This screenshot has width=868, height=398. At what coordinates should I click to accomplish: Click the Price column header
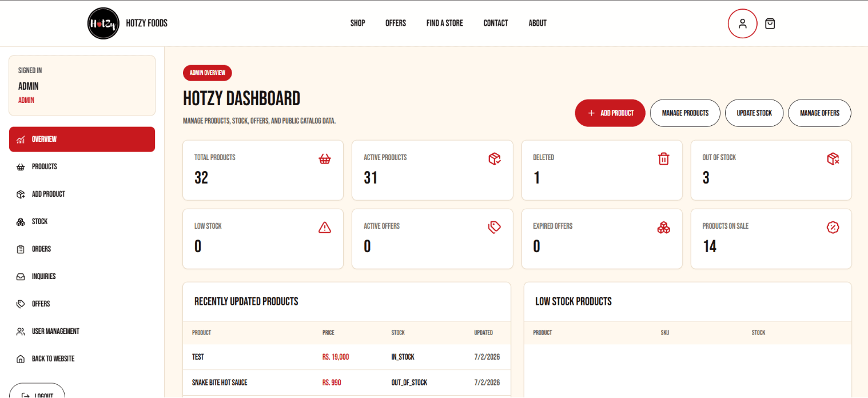click(x=328, y=333)
